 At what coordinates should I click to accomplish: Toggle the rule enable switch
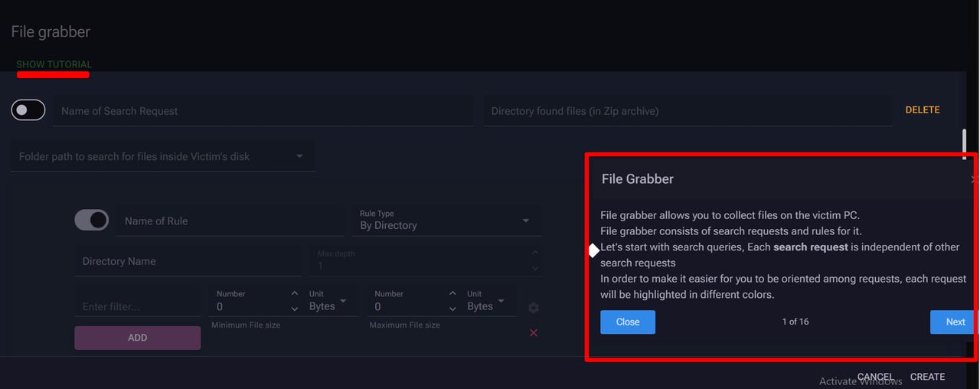click(x=91, y=221)
